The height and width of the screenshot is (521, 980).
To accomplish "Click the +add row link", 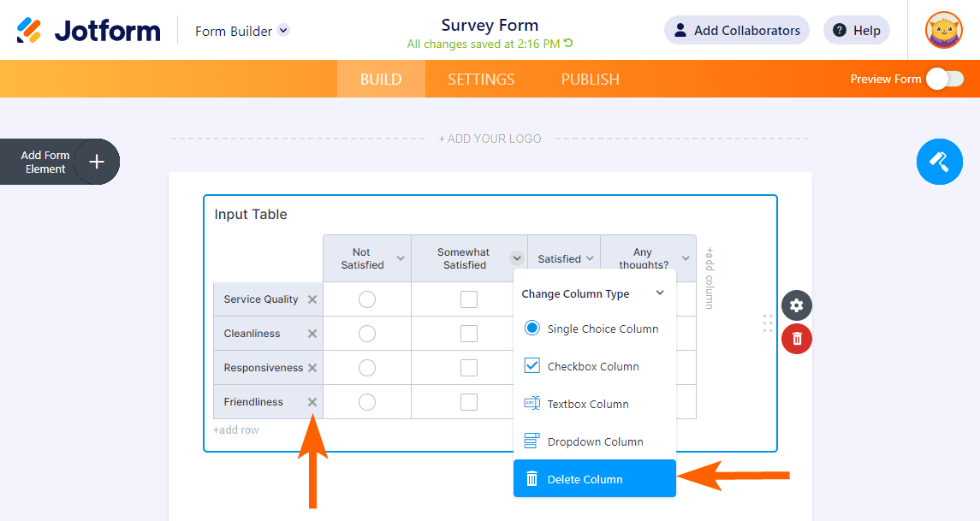I will tap(236, 429).
